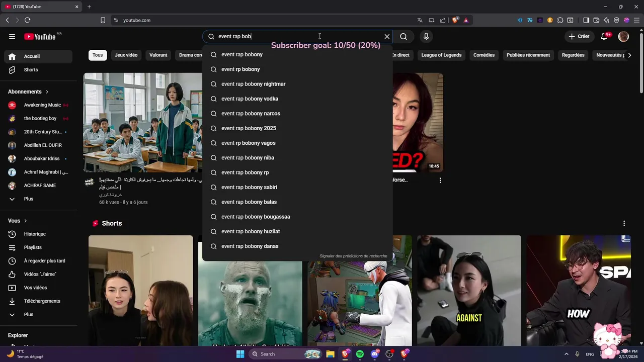The width and height of the screenshot is (644, 362).
Task: Open ACHRAF SAME channel
Action: coord(38,186)
